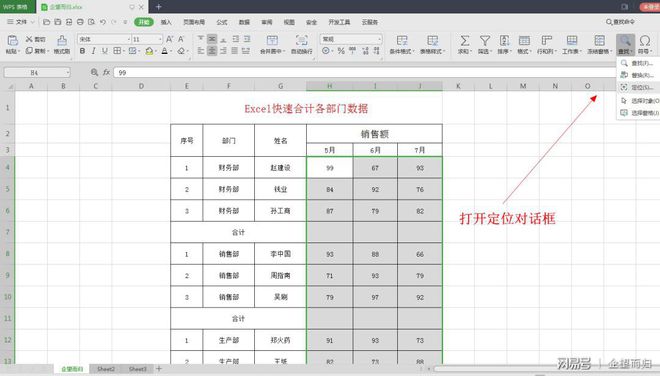Click the Format Painter (格式刷) brush icon
Screen dimensions: 660x376
pyautogui.click(x=62, y=40)
